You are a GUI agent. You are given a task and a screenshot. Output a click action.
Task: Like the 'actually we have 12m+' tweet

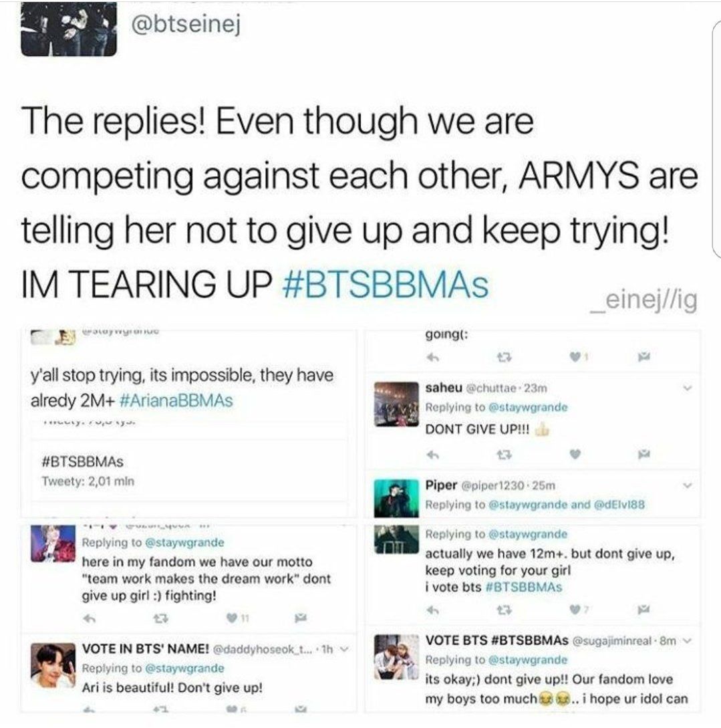575,610
